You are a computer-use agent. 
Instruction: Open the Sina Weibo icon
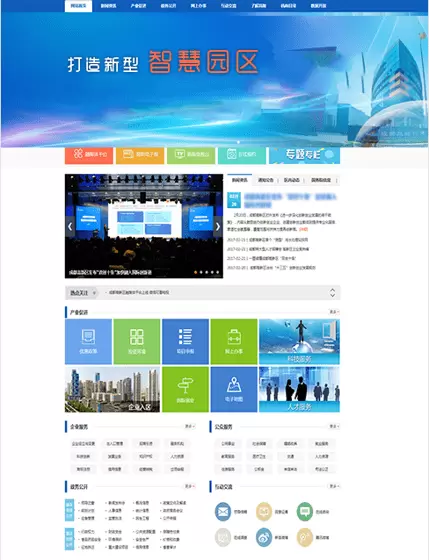coord(264,537)
